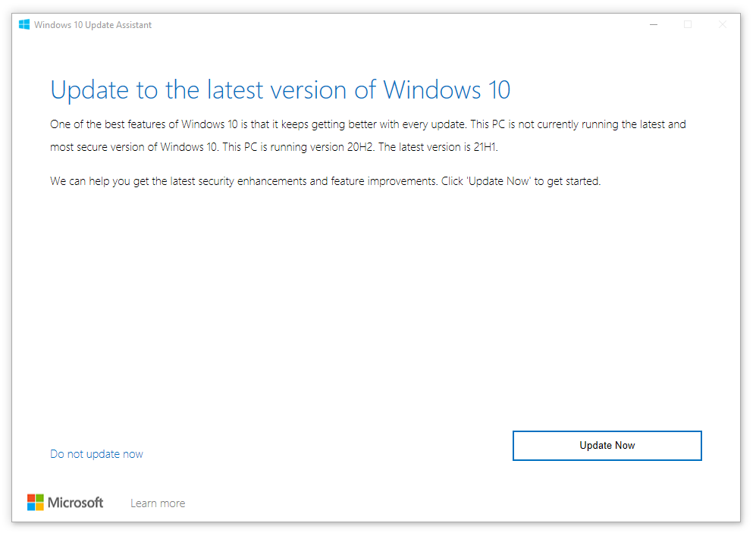Click the current version text 20H2
756x539 pixels.
click(356, 147)
